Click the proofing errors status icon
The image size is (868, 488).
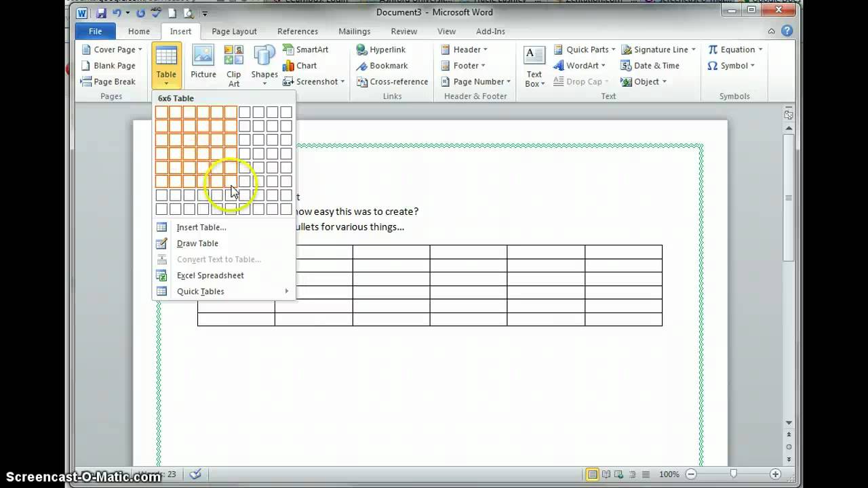pyautogui.click(x=195, y=474)
